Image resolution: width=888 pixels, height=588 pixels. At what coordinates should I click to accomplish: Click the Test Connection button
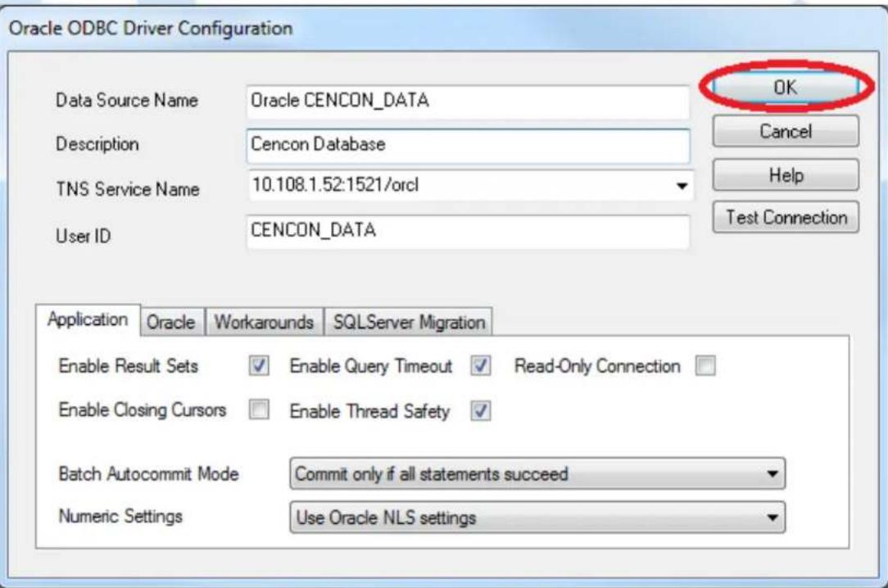[x=786, y=217]
